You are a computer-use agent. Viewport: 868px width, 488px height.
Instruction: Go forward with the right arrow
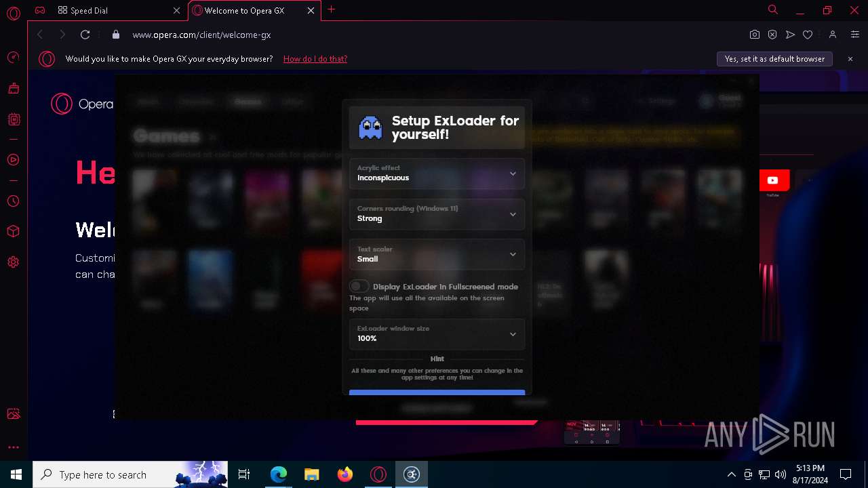pyautogui.click(x=62, y=35)
